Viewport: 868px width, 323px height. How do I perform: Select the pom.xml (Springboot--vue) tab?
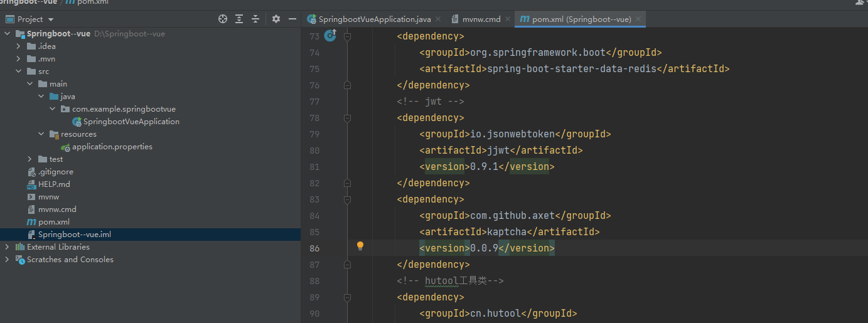(x=581, y=19)
